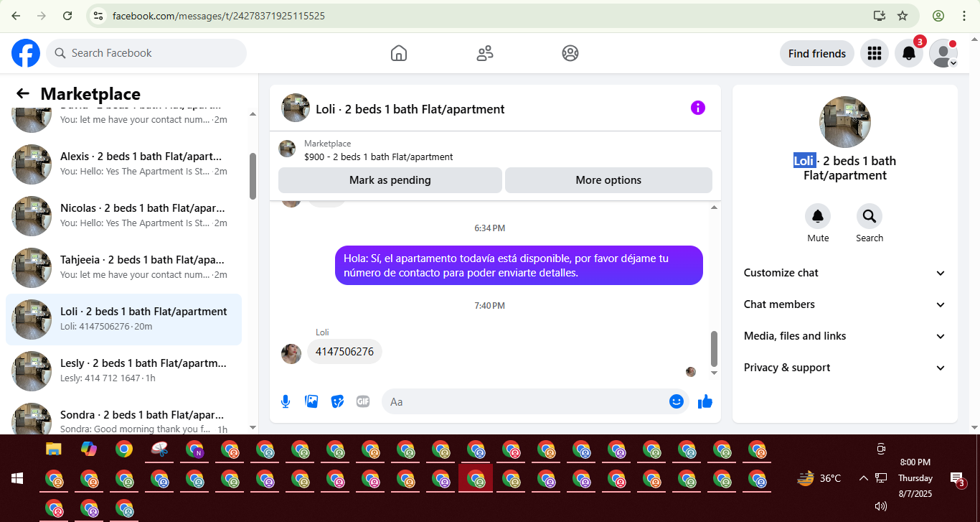
Task: Click Loli's avatar beside the phone number message
Action: click(291, 353)
